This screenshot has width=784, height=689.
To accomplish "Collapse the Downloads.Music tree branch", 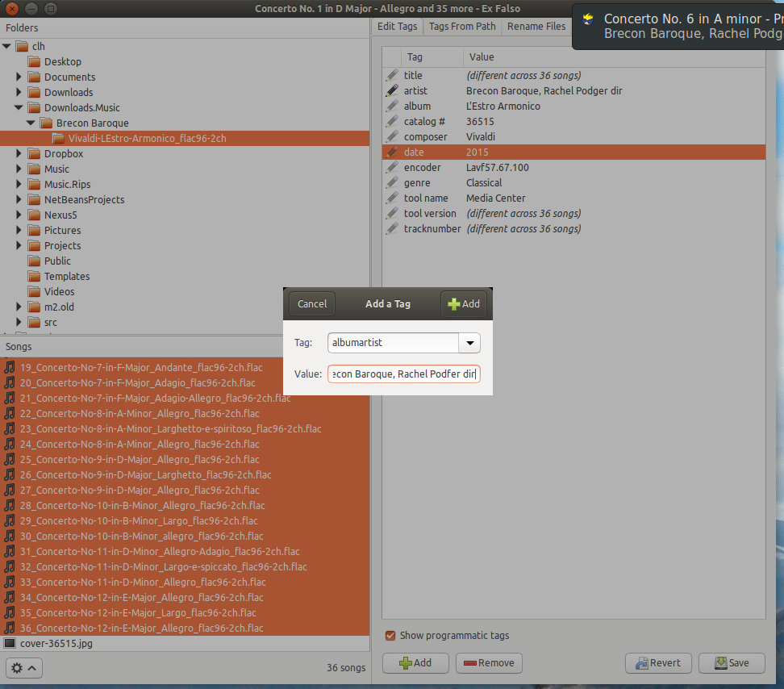I will click(19, 107).
